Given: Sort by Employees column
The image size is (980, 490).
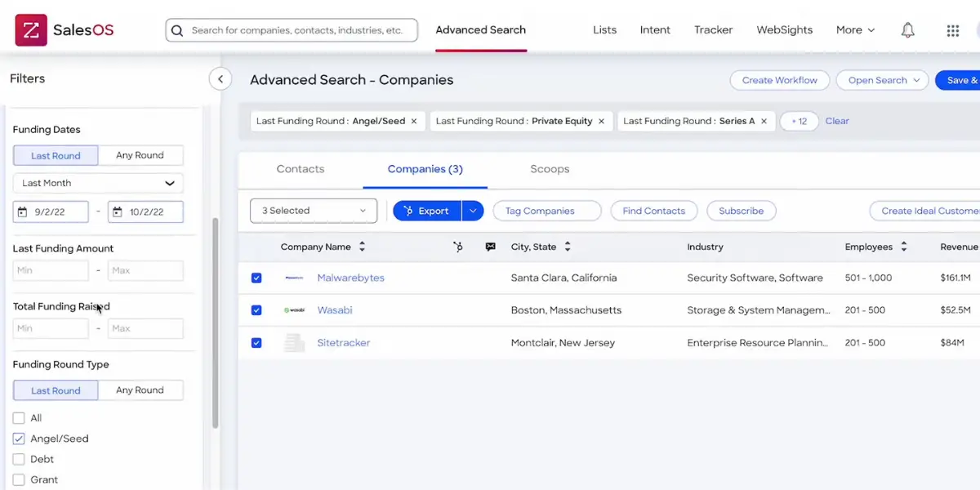Looking at the screenshot, I should pyautogui.click(x=904, y=247).
